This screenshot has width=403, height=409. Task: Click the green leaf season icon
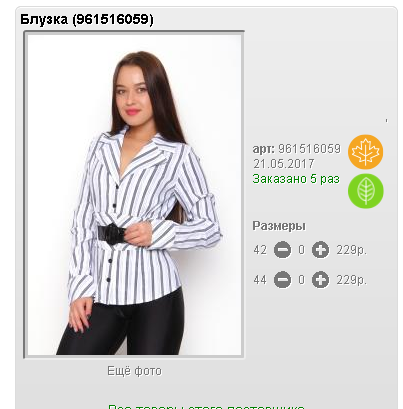[365, 191]
